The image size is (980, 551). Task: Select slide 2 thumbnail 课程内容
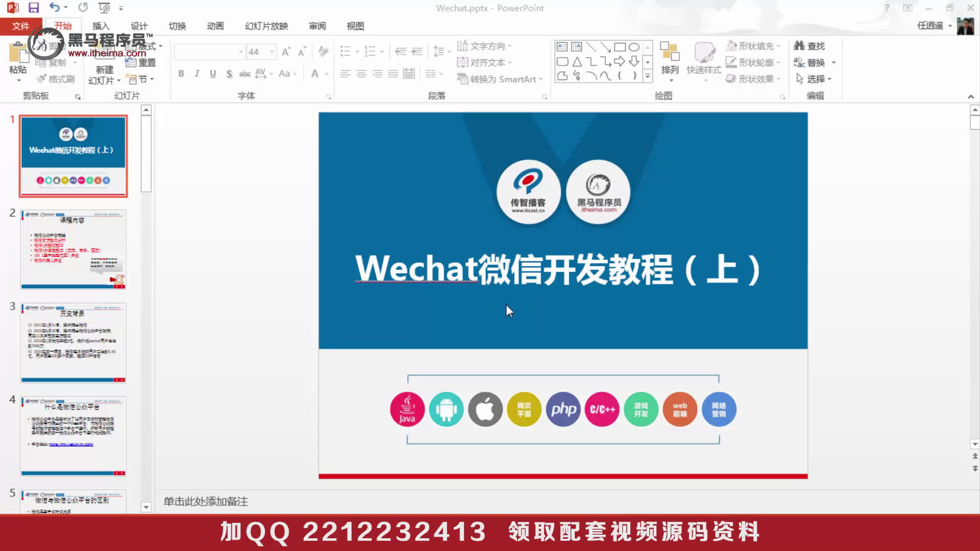click(73, 249)
